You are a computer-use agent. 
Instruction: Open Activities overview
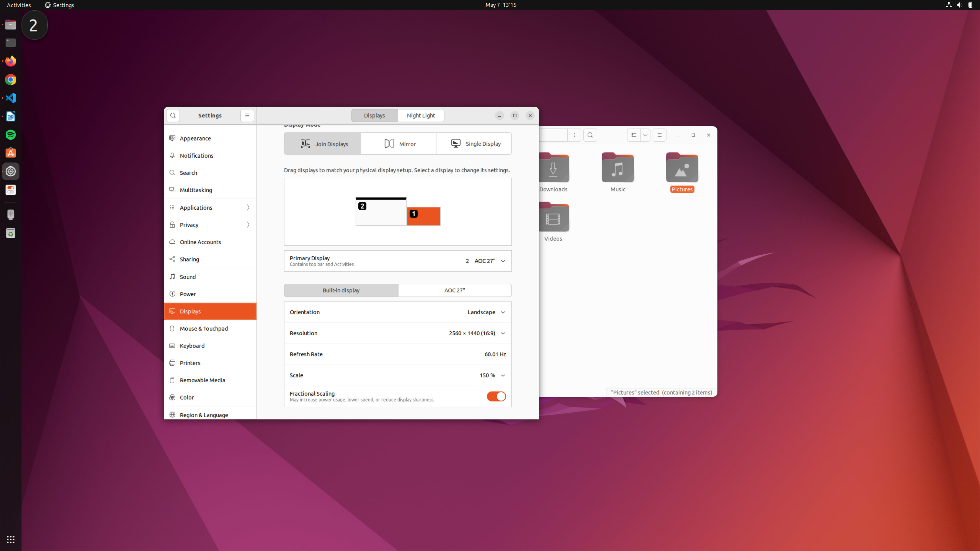(19, 5)
